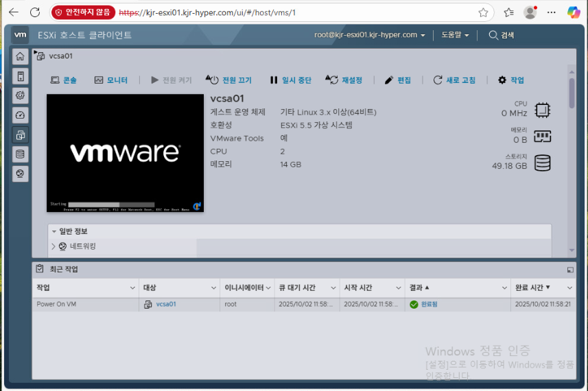
Task: Open the 모니터 monitor view
Action: 111,80
